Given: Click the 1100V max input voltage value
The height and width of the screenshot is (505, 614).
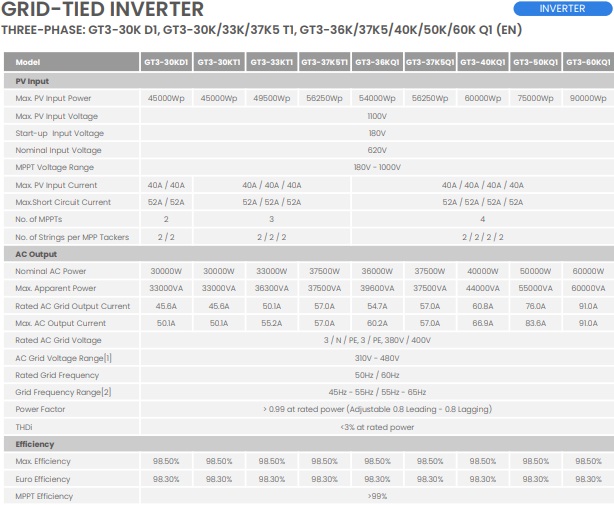Looking at the screenshot, I should point(377,116).
